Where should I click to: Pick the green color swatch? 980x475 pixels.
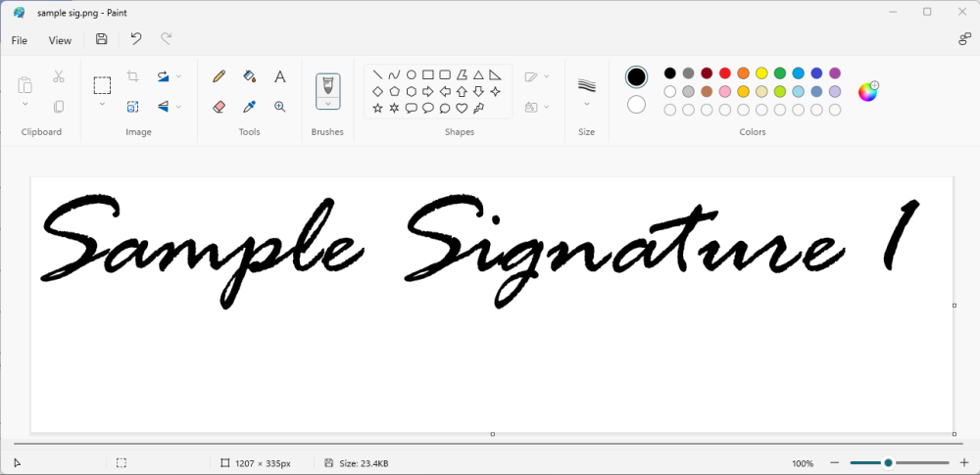coord(780,73)
